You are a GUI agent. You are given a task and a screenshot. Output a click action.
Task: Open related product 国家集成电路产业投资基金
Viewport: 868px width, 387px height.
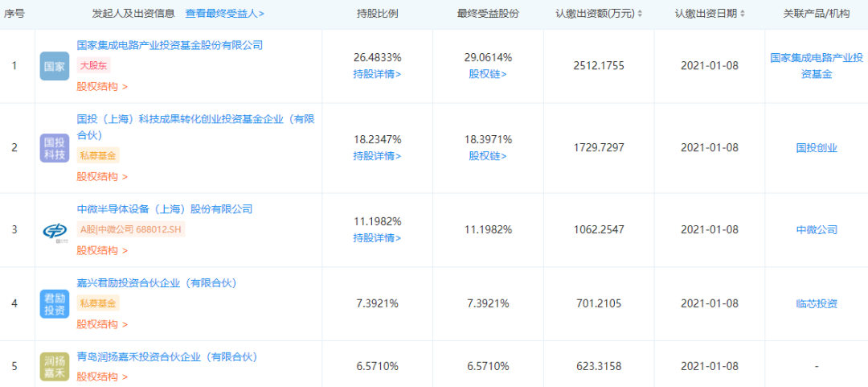[x=817, y=65]
